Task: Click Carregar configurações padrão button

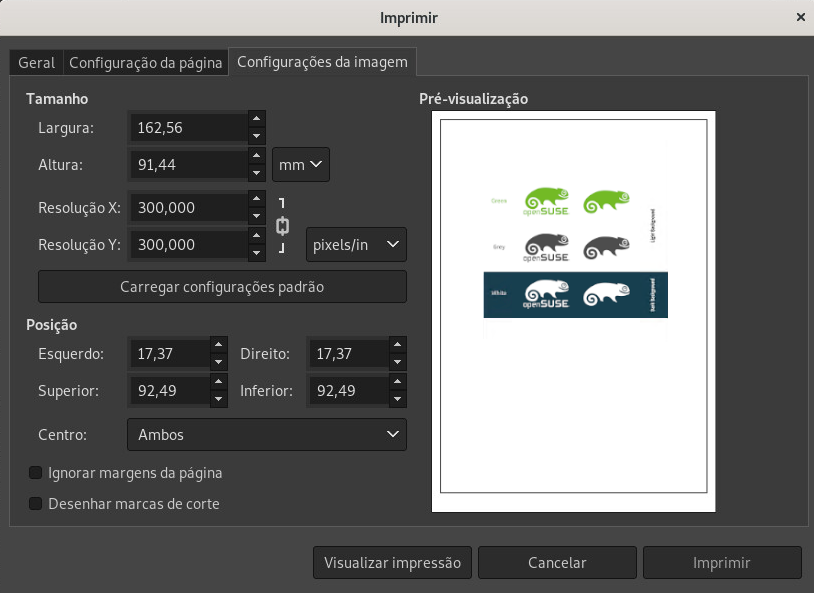Action: [222, 287]
